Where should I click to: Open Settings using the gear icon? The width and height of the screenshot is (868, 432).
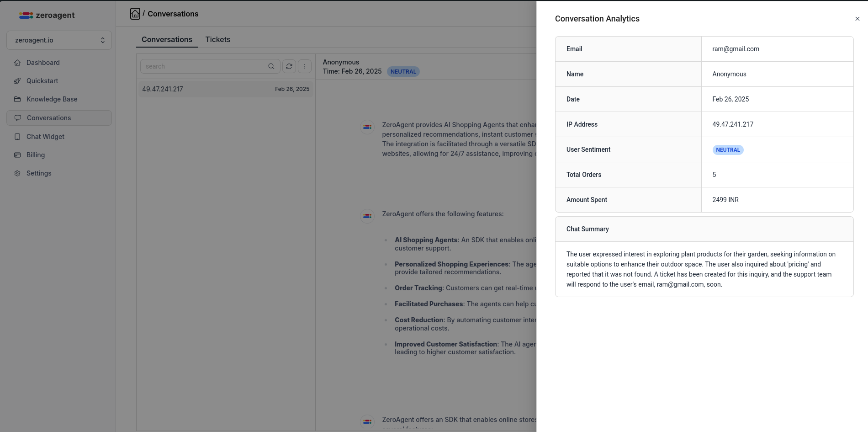point(17,173)
